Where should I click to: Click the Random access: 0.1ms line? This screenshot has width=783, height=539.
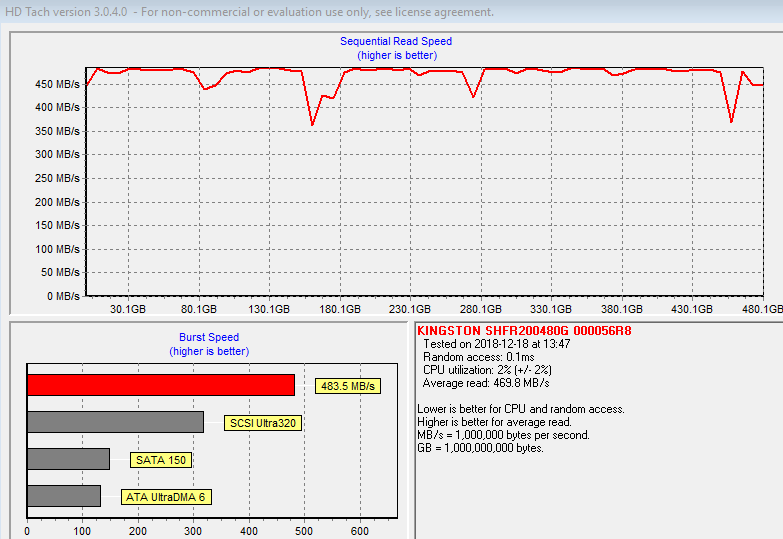click(478, 357)
